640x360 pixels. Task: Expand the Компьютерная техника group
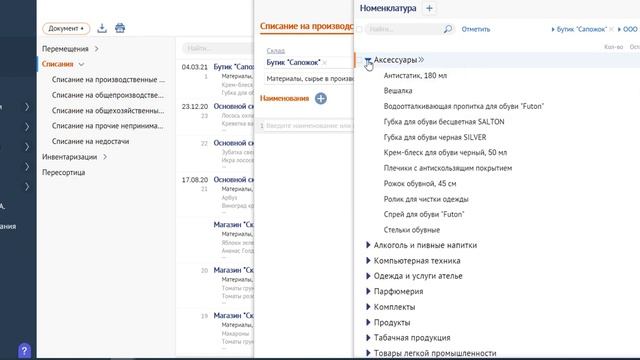coord(368,260)
